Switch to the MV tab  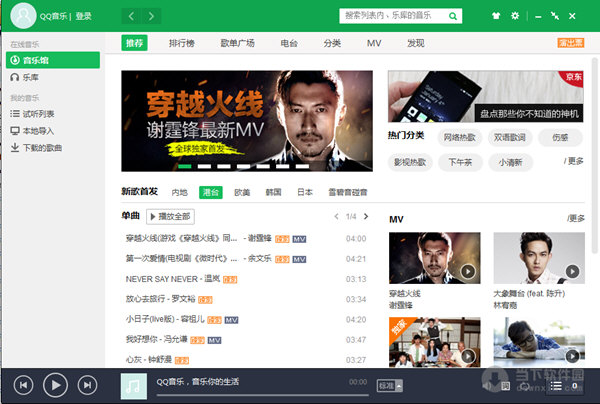coord(374,43)
